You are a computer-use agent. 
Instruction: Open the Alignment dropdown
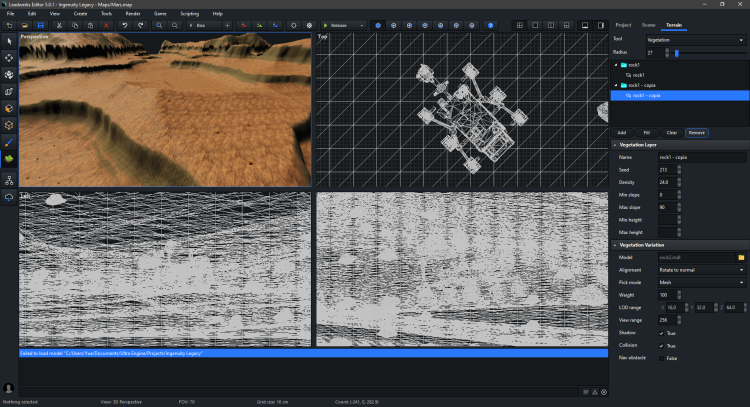701,270
